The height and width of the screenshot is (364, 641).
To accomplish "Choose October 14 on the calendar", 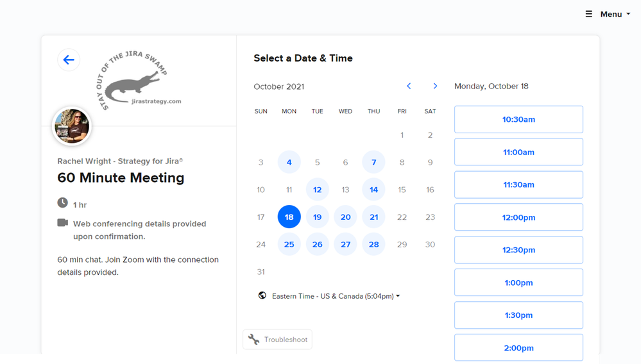I will tap(373, 190).
